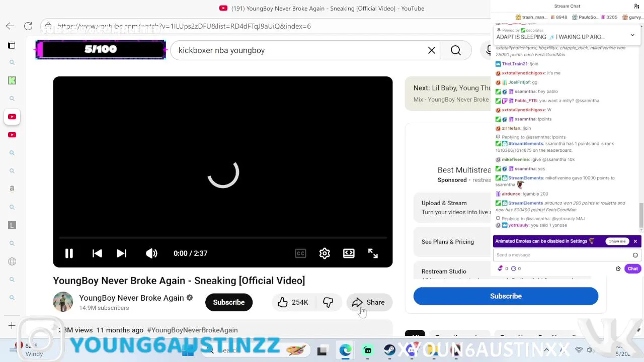Open the See Plans & Pricing link
644x362 pixels.
(448, 242)
